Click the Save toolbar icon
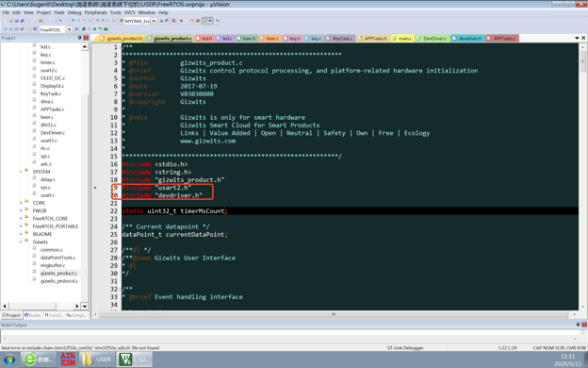The height and width of the screenshot is (368, 588). pyautogui.click(x=16, y=21)
